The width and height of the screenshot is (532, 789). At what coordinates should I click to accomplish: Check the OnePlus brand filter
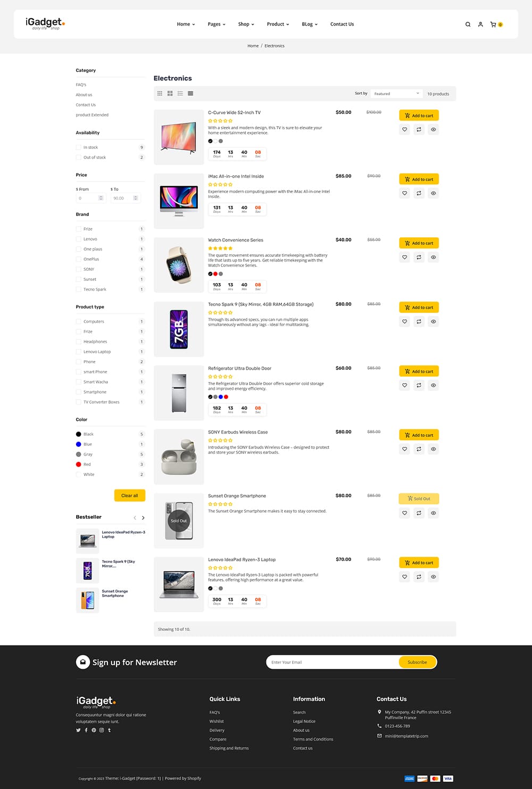[x=79, y=259]
